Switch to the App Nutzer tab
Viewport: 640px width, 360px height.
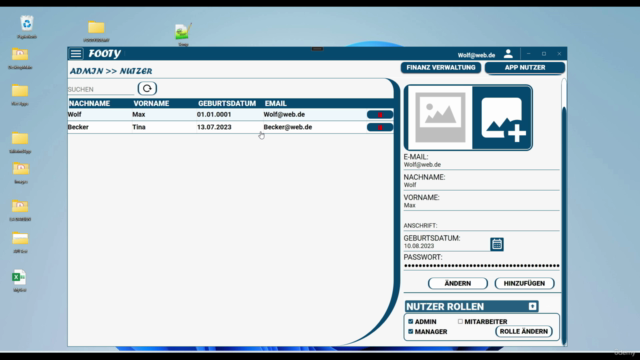(524, 68)
